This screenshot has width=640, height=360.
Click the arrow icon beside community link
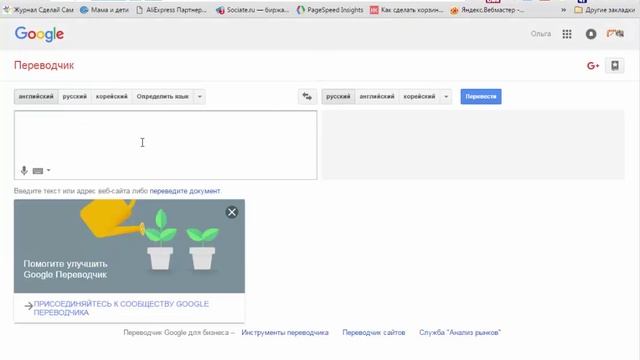28,306
